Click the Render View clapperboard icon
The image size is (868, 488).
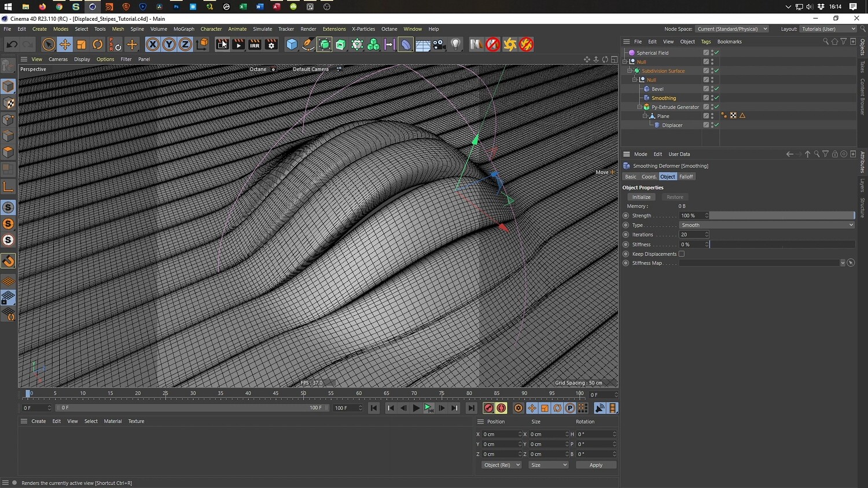click(x=222, y=45)
